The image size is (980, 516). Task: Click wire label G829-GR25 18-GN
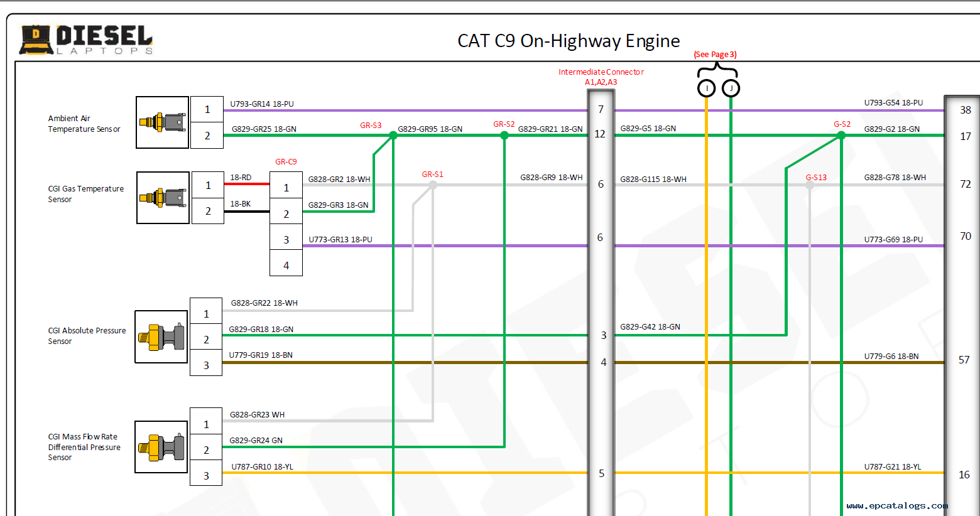(x=264, y=129)
